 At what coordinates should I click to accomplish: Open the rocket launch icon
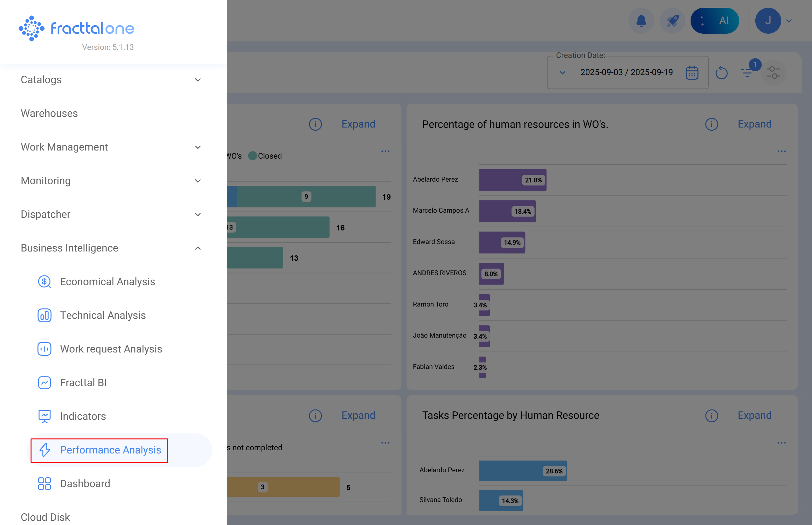pos(672,21)
